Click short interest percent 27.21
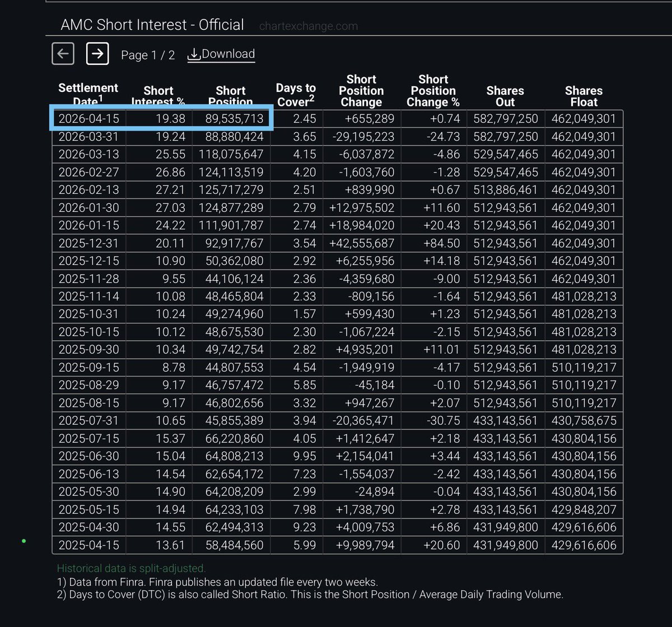672x627 pixels. click(170, 190)
